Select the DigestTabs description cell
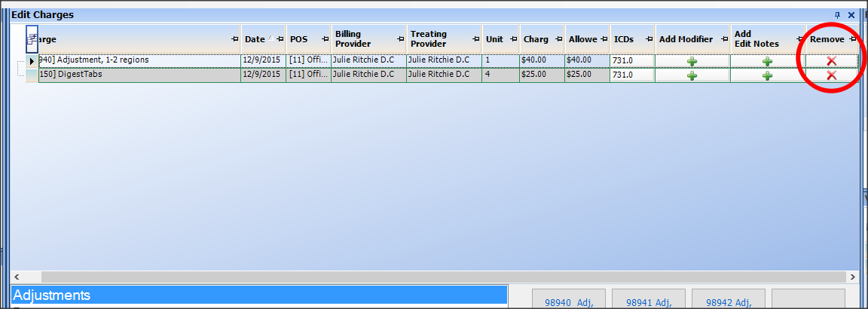This screenshot has height=309, width=868. pos(139,75)
